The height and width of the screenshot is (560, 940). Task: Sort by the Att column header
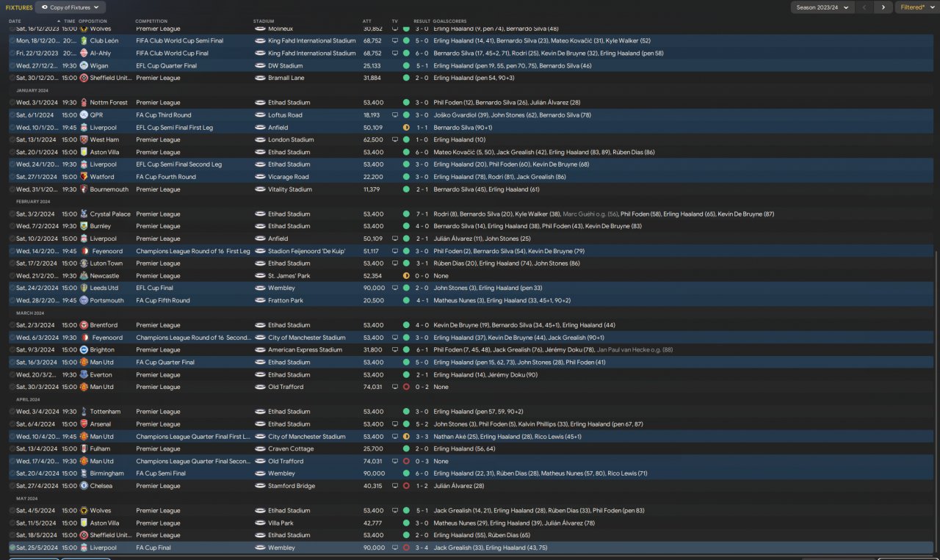[367, 21]
